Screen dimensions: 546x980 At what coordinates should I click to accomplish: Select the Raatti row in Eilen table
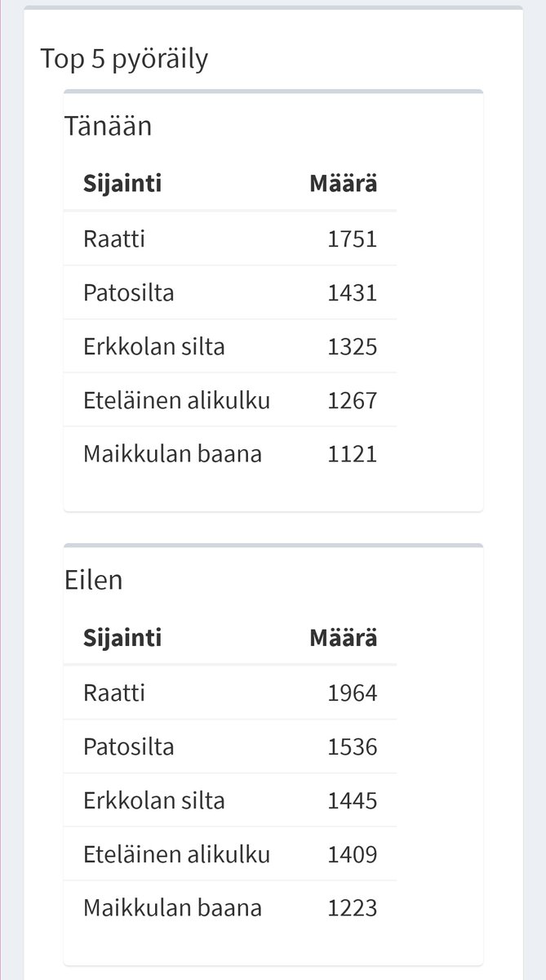(x=230, y=693)
